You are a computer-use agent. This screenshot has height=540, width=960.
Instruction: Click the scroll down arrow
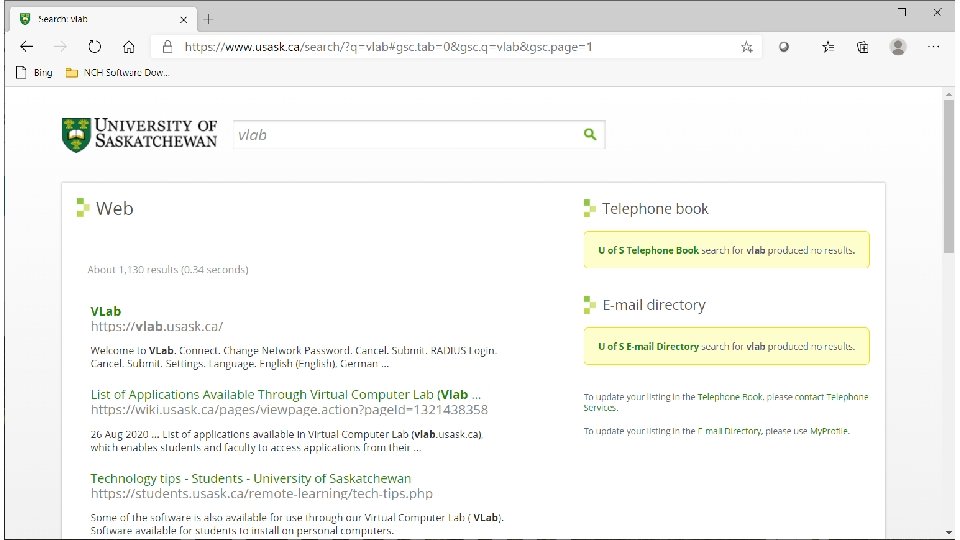[x=949, y=533]
